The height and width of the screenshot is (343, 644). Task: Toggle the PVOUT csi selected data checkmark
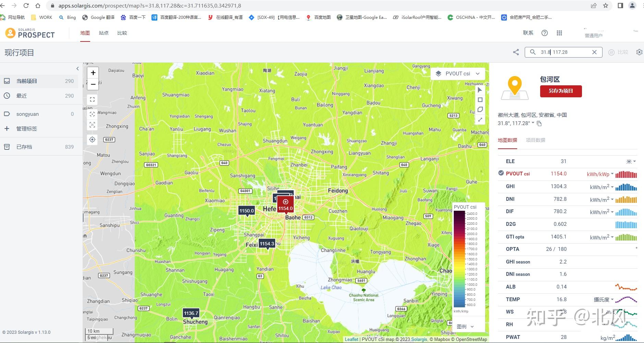click(x=500, y=173)
